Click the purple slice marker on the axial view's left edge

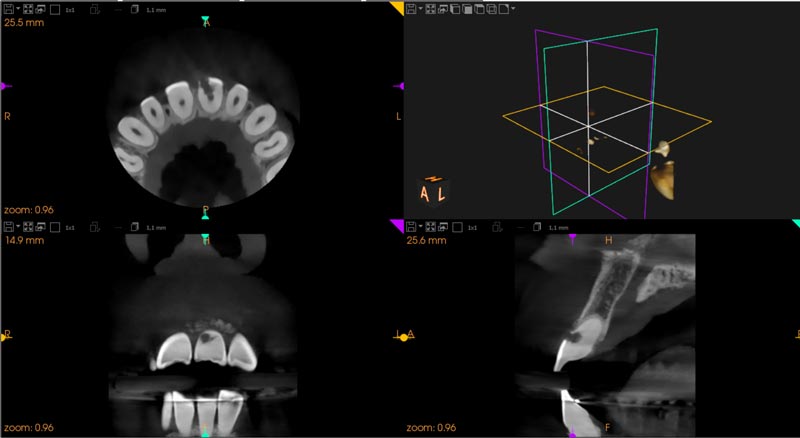tap(5, 86)
